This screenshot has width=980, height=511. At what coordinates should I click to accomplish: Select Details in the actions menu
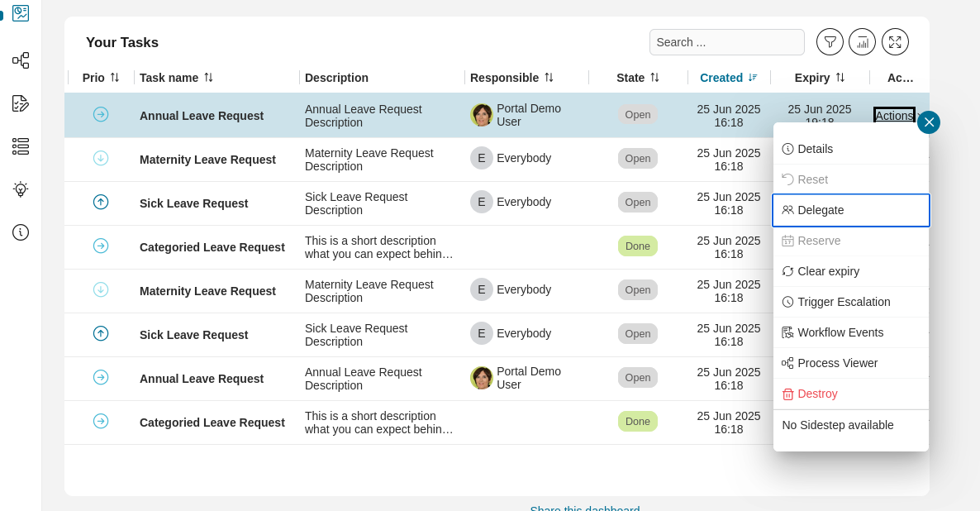coord(850,149)
